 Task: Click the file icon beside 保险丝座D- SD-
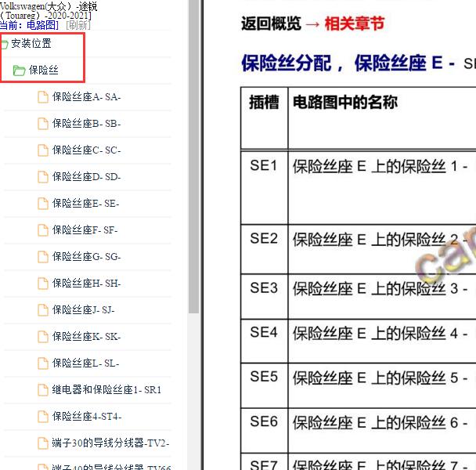(43, 177)
